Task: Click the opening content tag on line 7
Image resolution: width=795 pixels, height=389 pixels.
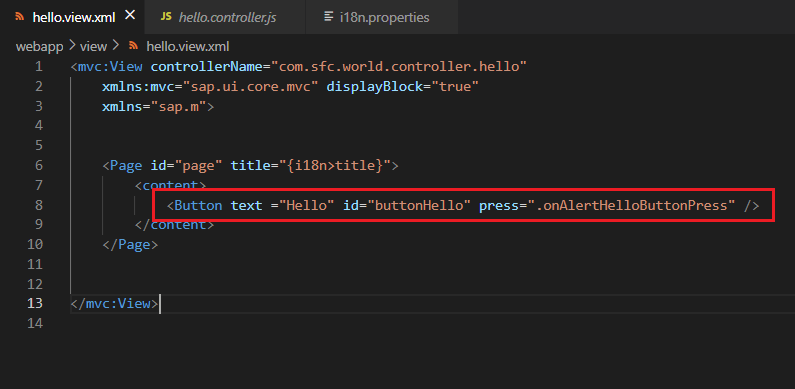Action: pyautogui.click(x=170, y=185)
